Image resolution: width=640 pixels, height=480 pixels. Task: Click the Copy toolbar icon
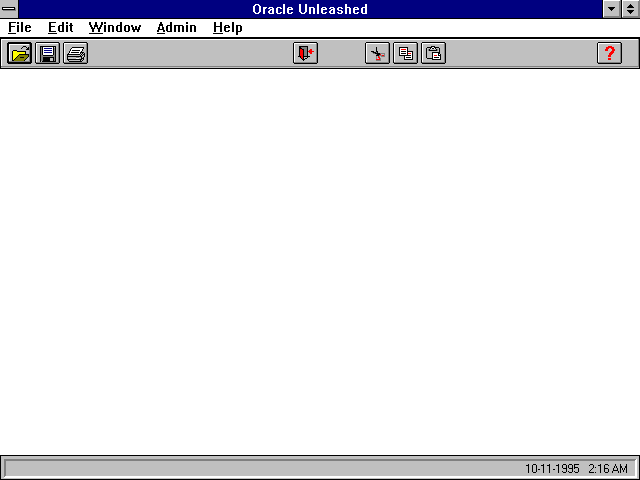click(x=405, y=54)
